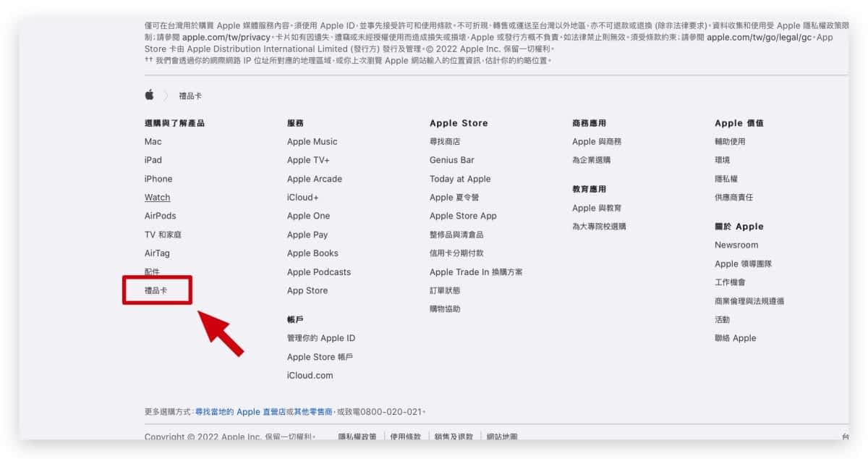Viewport: 868px width, 459px height.
Task: Select the 活動 link
Action: click(723, 320)
